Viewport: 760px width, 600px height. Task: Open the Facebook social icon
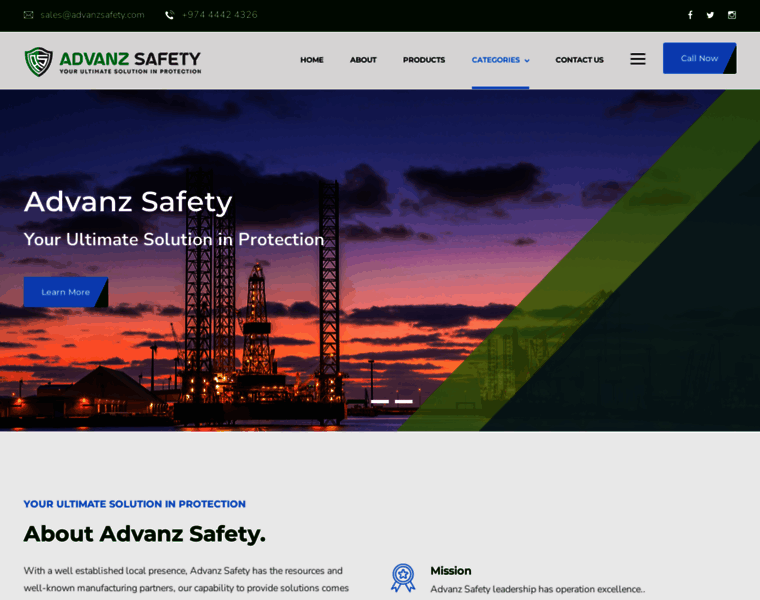pos(690,15)
